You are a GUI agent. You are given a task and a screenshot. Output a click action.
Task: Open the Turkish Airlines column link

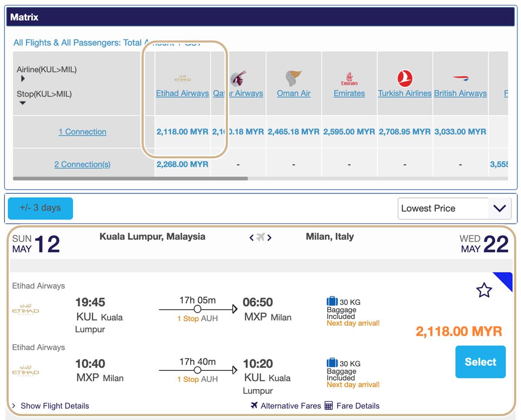[x=405, y=93]
